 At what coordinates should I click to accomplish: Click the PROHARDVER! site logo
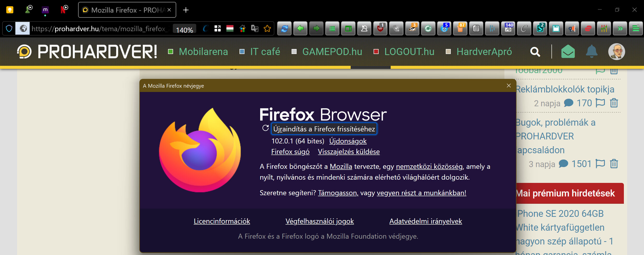click(x=87, y=52)
